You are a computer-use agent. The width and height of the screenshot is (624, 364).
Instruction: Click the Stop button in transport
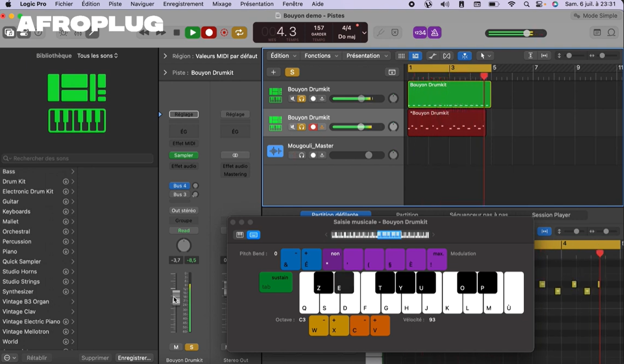[177, 32]
